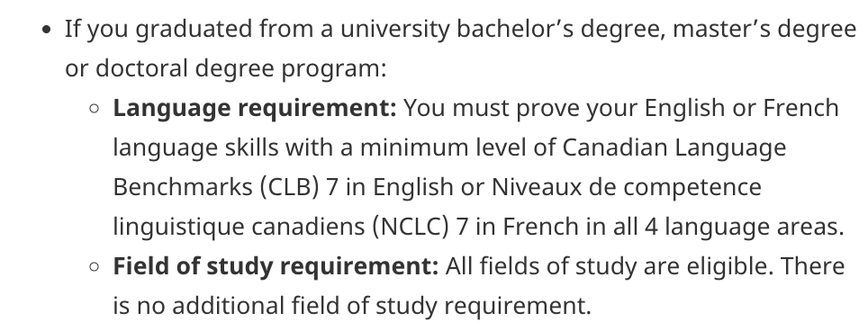This screenshot has height=331, width=868.
Task: Click the word "graduated"
Action: pos(194,30)
